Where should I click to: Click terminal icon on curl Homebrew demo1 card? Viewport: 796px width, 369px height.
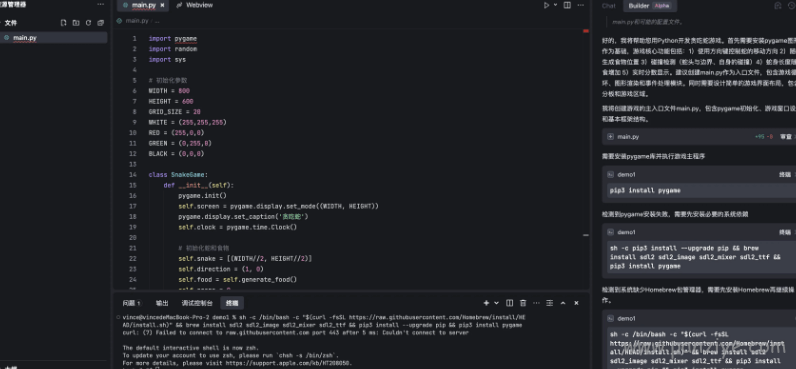[611, 318]
